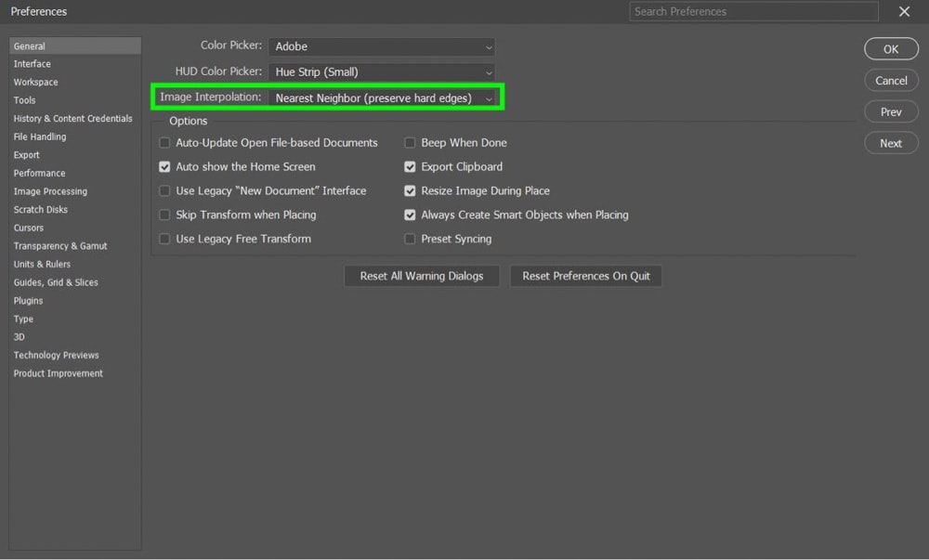Open the HUD Color Picker dropdown
The height and width of the screenshot is (560, 929).
[x=381, y=72]
